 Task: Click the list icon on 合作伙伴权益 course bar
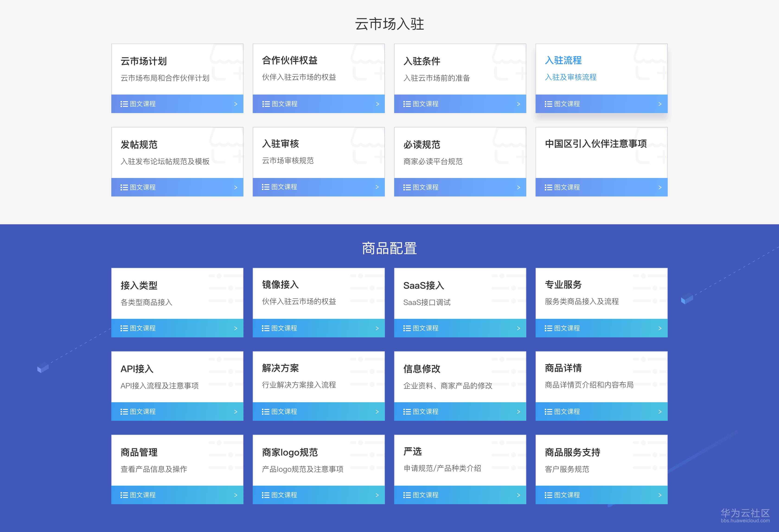click(265, 104)
